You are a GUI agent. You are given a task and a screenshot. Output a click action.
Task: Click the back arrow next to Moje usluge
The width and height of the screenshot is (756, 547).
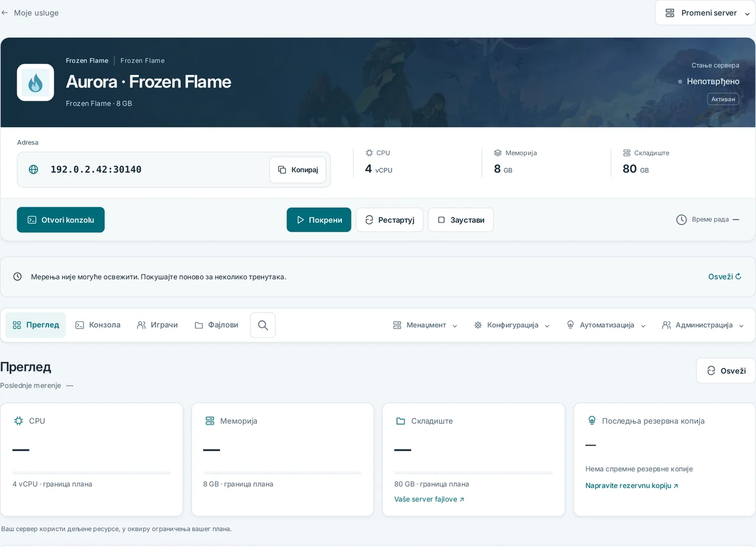[5, 12]
